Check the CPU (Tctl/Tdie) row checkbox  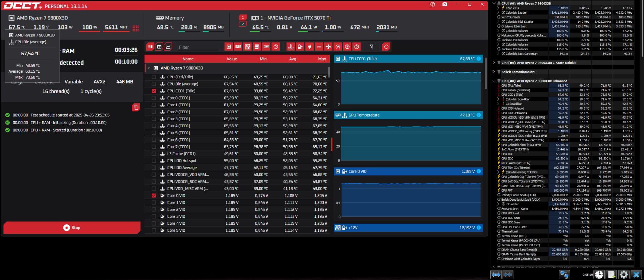pos(154,77)
